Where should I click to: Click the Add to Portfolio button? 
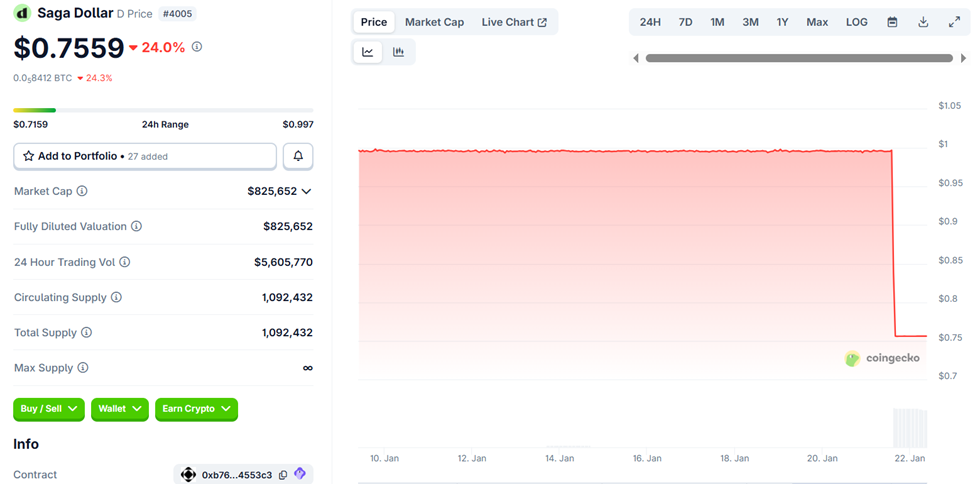145,156
